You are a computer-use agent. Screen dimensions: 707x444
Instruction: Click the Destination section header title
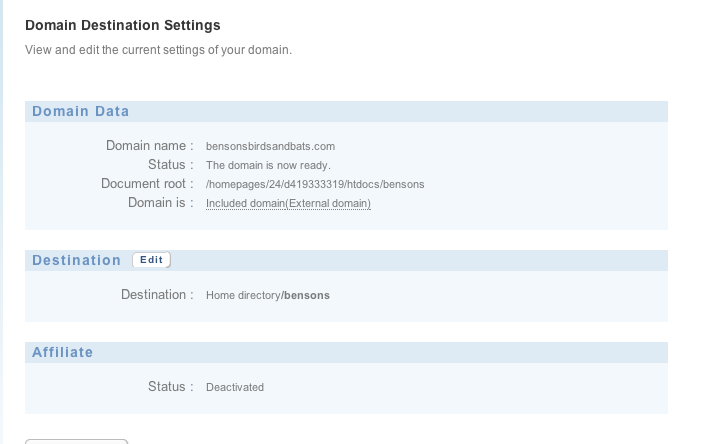[x=76, y=260]
